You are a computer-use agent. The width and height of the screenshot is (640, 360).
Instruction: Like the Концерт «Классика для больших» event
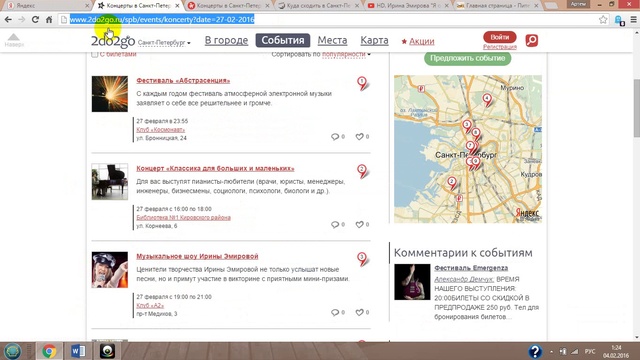tap(362, 224)
